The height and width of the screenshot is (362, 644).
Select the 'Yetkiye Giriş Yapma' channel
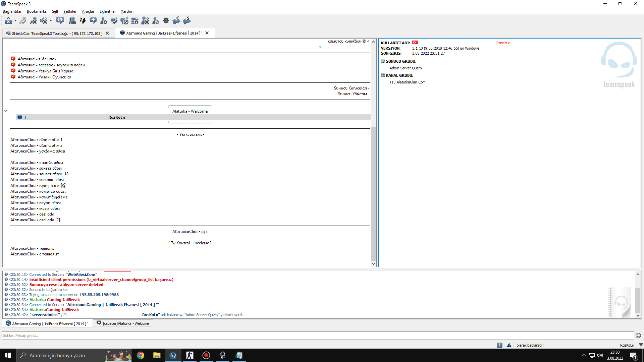46,71
